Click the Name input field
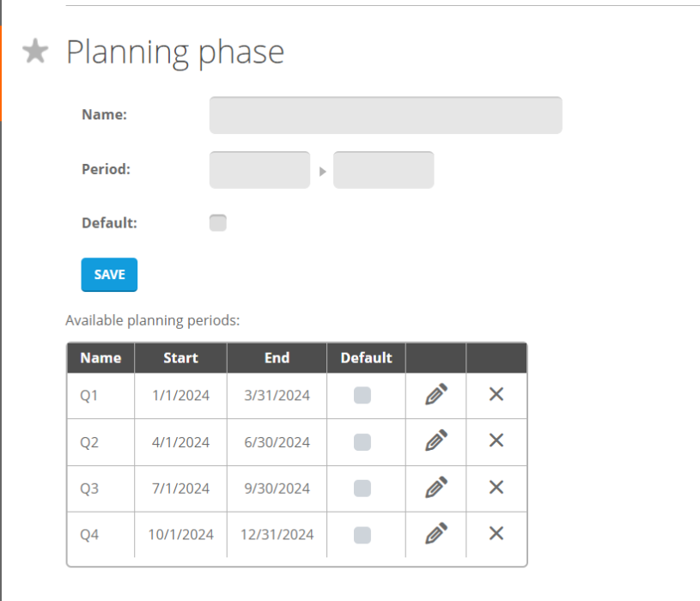 point(385,114)
